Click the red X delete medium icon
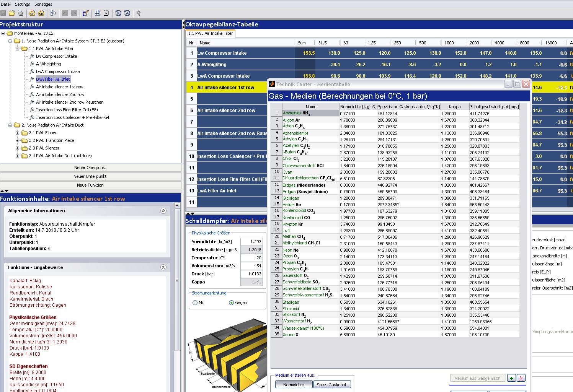 [x=521, y=378]
